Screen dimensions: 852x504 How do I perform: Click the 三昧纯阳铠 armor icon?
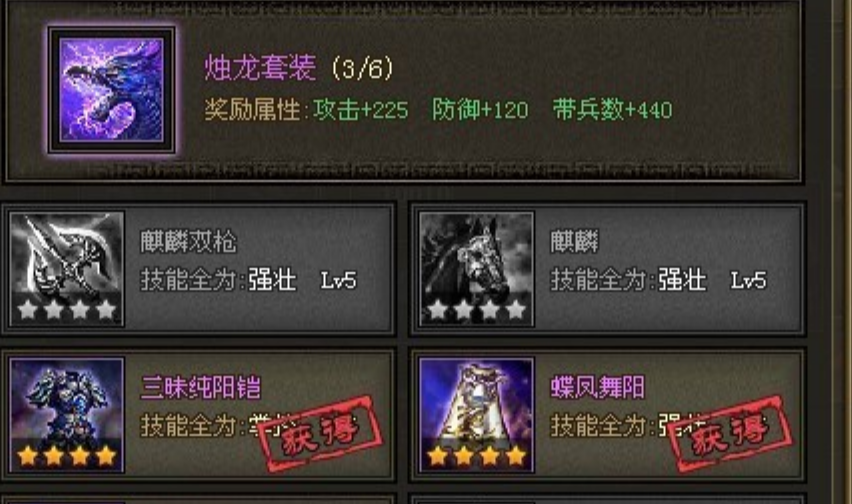67,415
